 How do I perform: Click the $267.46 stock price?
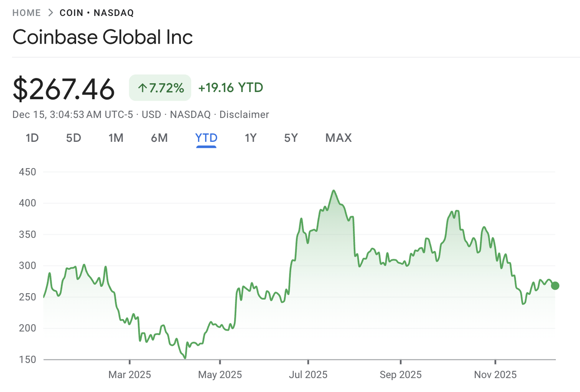[63, 89]
